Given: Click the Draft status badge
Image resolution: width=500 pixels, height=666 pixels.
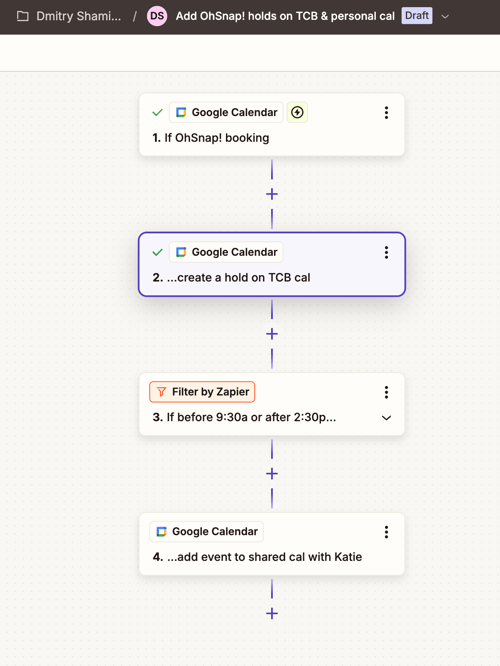Looking at the screenshot, I should pyautogui.click(x=417, y=16).
